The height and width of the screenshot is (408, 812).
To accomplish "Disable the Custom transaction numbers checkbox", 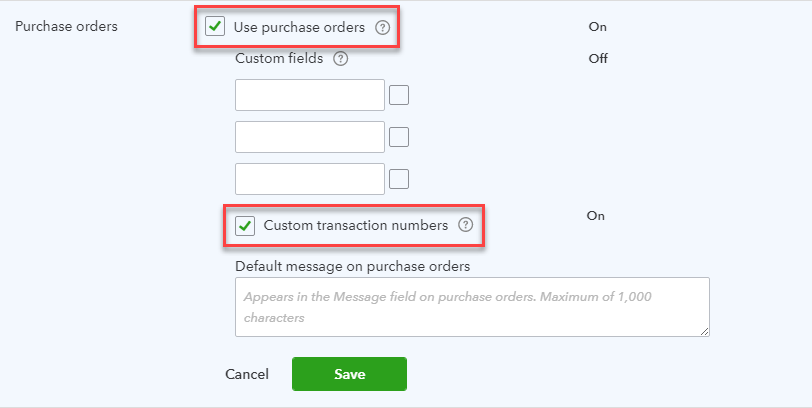I will pos(245,226).
